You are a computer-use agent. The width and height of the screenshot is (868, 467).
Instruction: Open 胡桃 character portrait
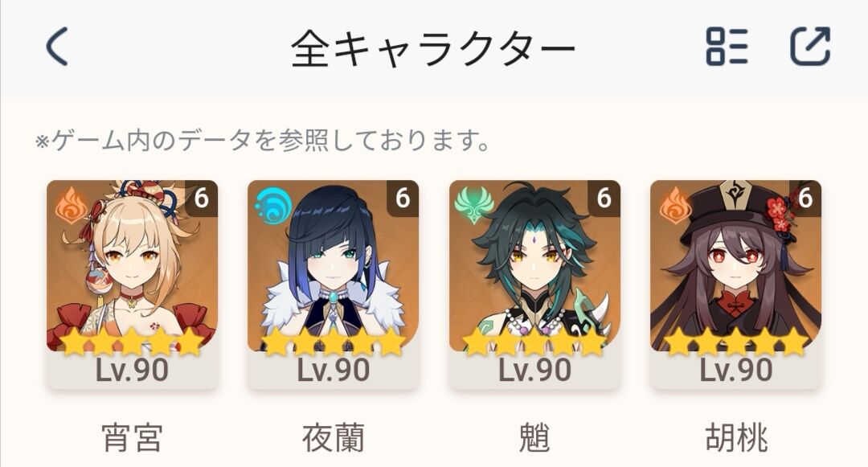pyautogui.click(x=735, y=266)
